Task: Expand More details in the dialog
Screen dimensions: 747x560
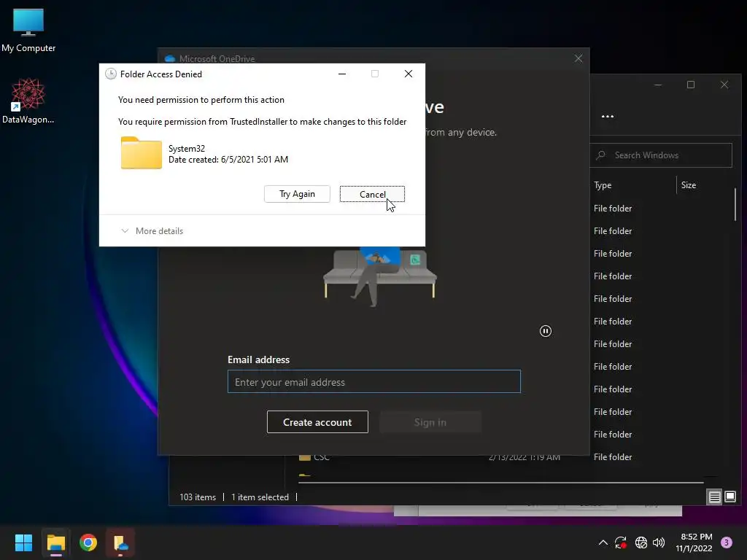Action: pos(152,231)
